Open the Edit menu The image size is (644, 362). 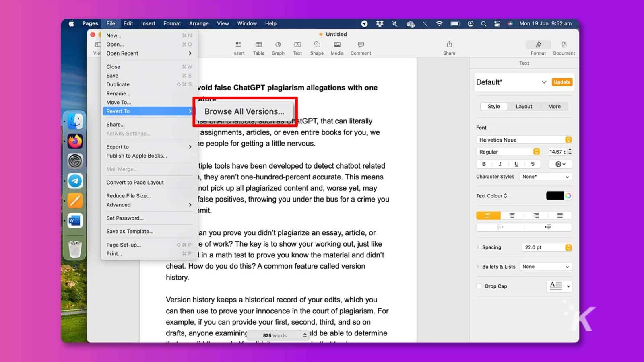coord(128,23)
